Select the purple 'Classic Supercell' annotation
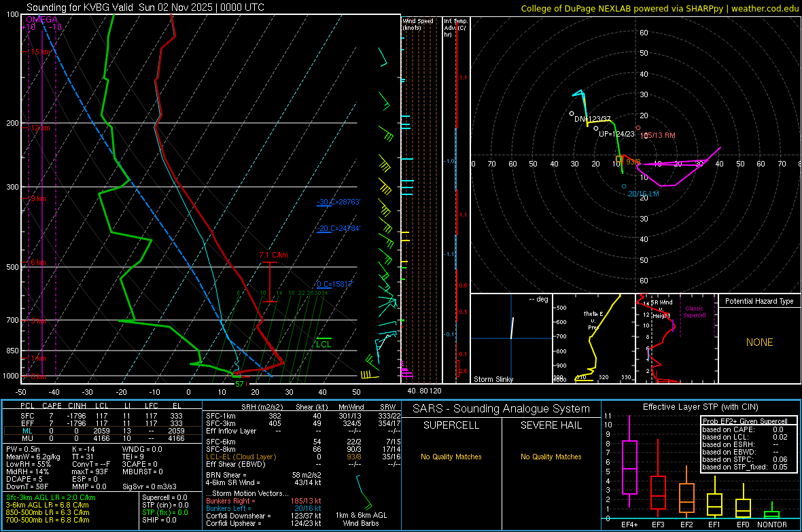This screenshot has width=802, height=532. click(695, 312)
